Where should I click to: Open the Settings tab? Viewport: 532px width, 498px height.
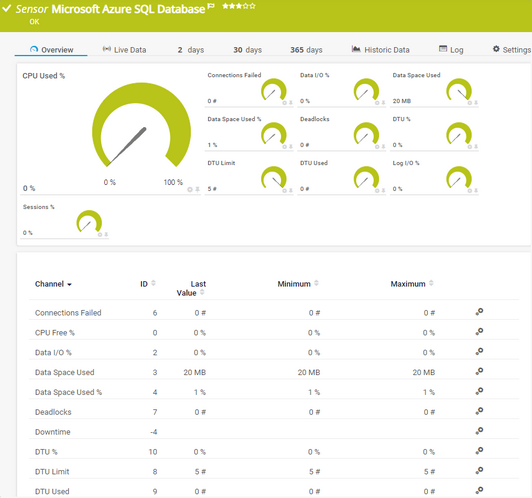512,50
